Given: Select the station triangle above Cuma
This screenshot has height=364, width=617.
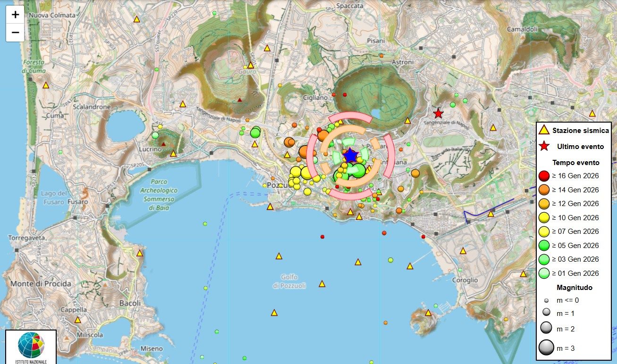Looking at the screenshot, I should (x=46, y=85).
